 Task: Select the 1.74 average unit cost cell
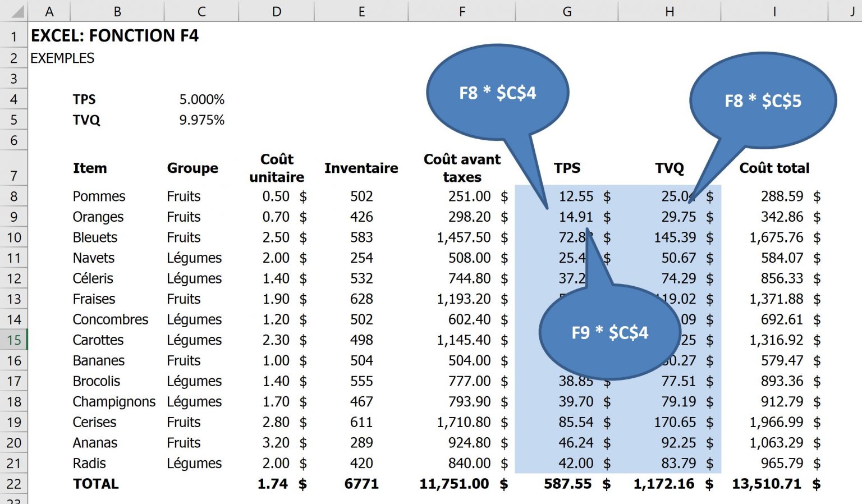pyautogui.click(x=277, y=484)
